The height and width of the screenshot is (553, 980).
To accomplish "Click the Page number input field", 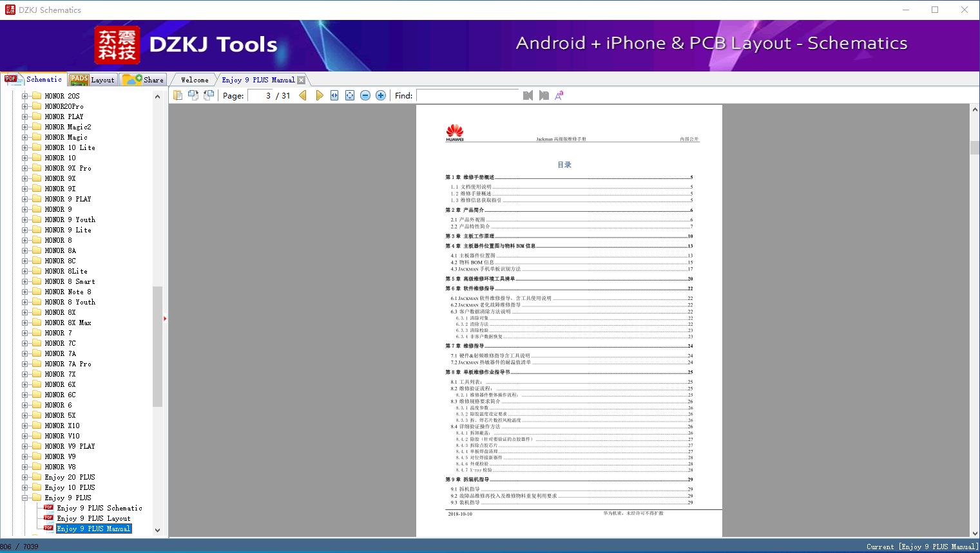I will click(260, 95).
